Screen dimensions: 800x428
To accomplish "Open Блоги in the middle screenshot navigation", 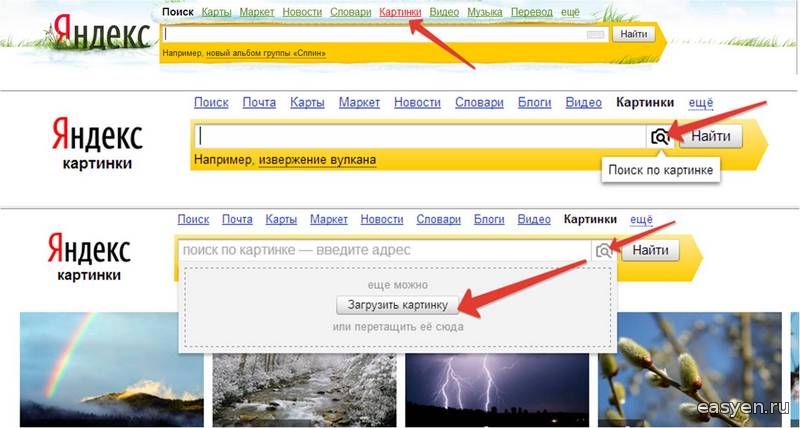I will tap(534, 103).
